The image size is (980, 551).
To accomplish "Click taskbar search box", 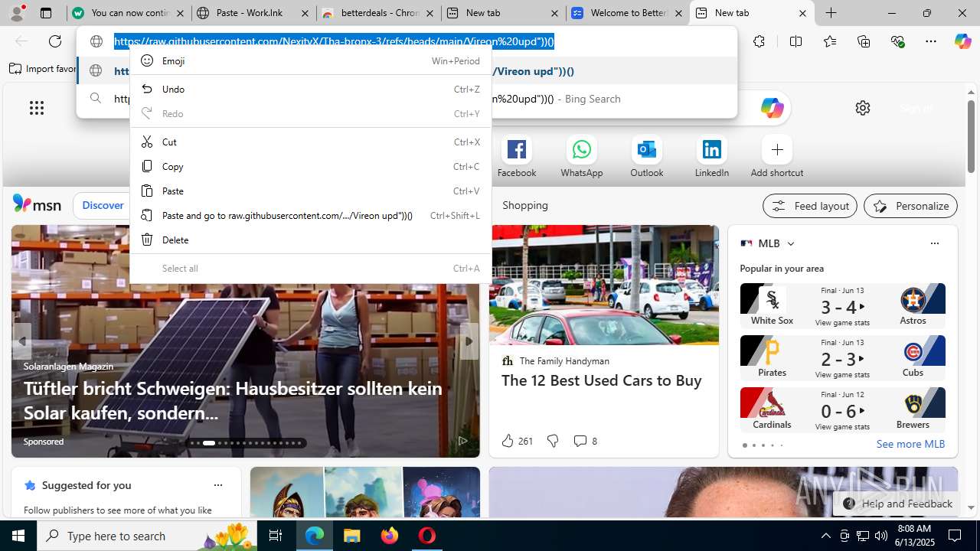I will point(149,536).
